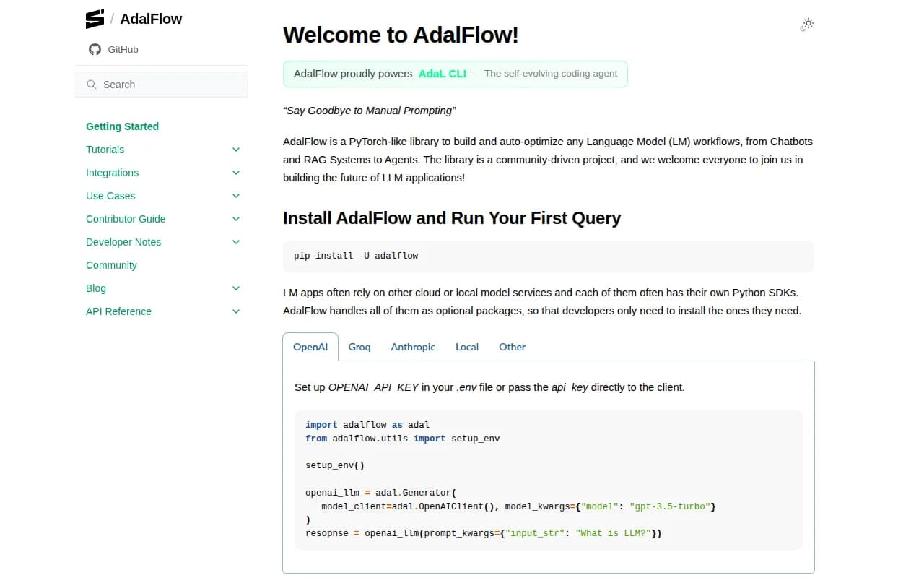This screenshot has width=924, height=578.
Task: Click the "What is LLM?" string
Action: pos(613,533)
